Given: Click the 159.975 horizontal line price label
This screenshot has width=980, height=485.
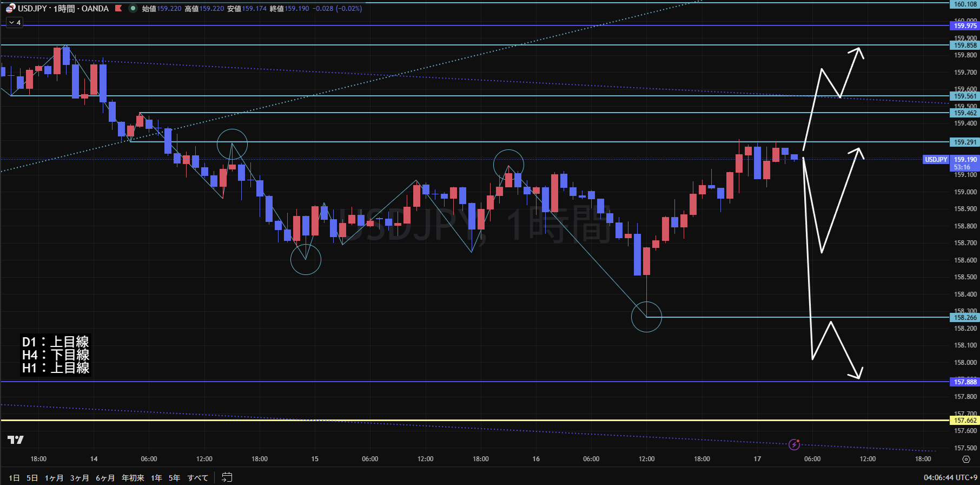Looking at the screenshot, I should (x=964, y=25).
